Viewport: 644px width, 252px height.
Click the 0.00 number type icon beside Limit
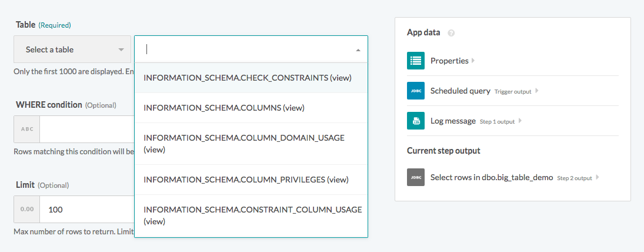pyautogui.click(x=27, y=209)
